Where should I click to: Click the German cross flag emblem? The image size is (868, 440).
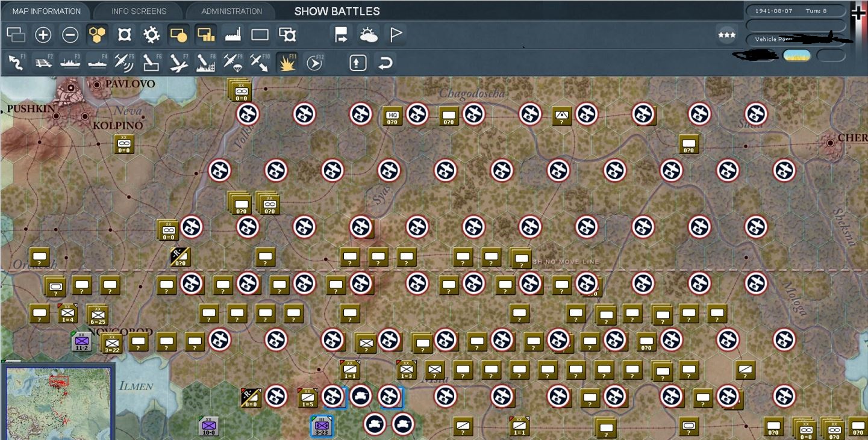click(858, 13)
